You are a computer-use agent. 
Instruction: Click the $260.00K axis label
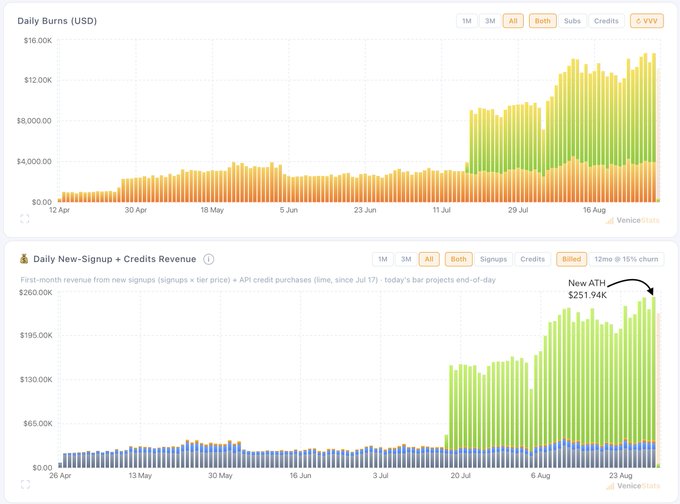click(x=36, y=292)
